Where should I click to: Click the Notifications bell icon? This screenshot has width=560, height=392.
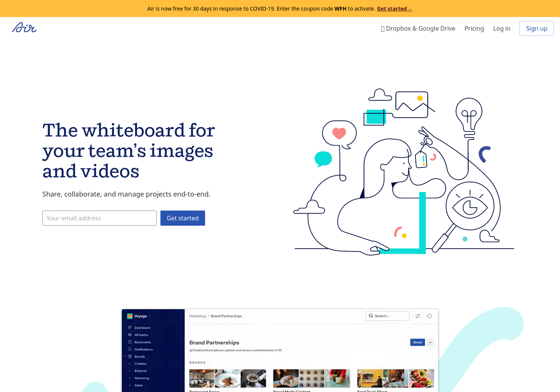(130, 349)
